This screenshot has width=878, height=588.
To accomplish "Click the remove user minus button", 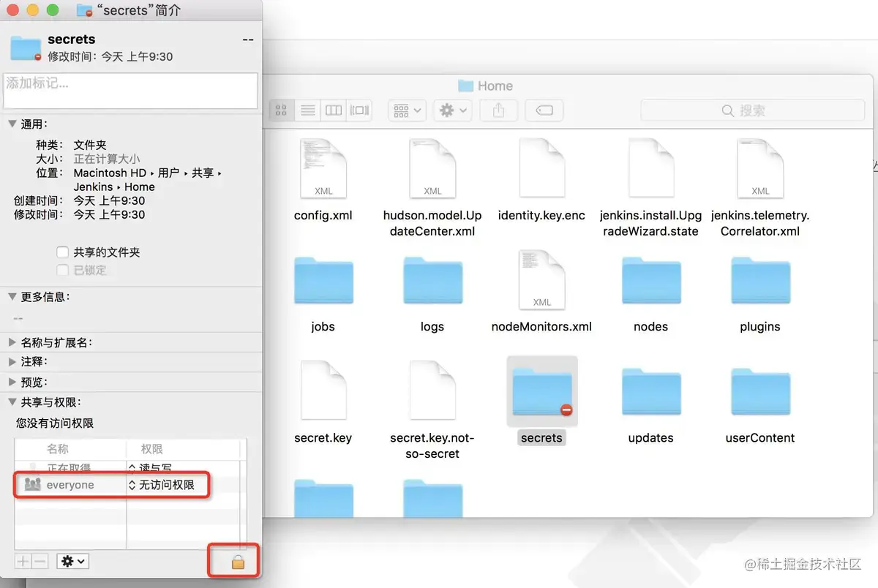I will [40, 562].
